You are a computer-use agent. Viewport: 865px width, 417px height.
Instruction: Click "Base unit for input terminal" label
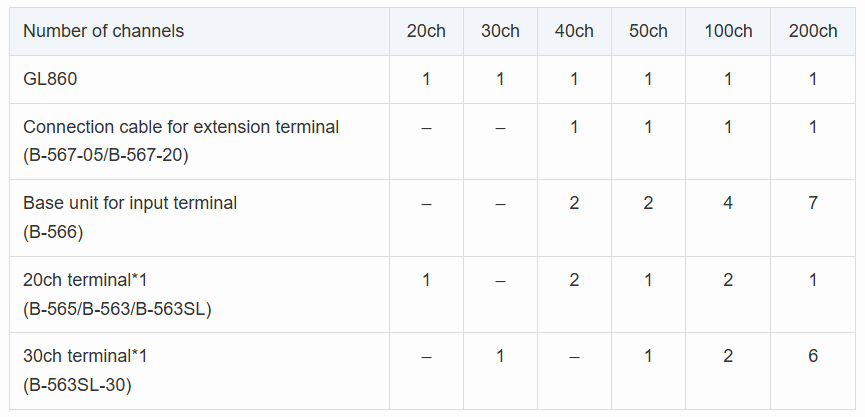[130, 203]
